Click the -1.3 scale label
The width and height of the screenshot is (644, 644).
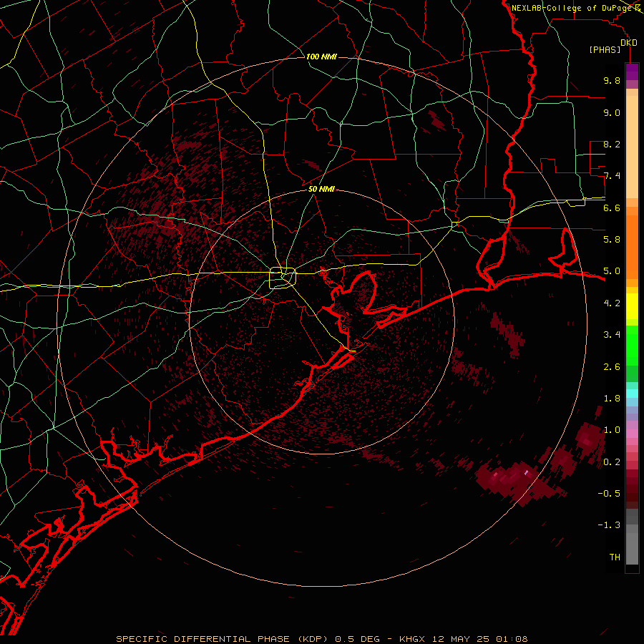(609, 525)
